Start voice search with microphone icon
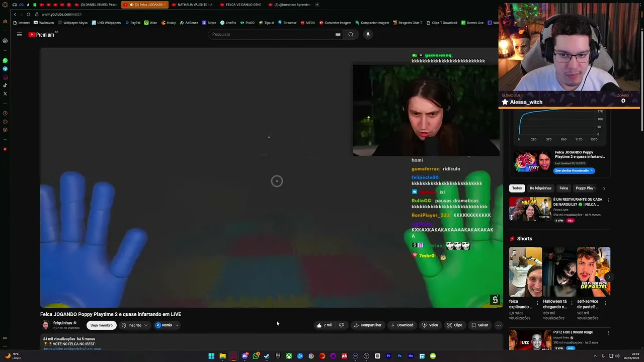The image size is (644, 362). (368, 34)
